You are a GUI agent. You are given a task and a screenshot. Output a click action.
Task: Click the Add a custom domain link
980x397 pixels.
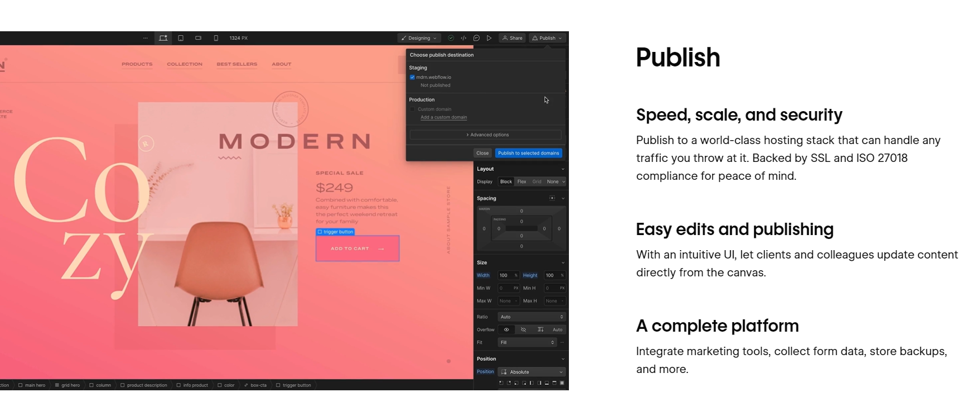443,117
